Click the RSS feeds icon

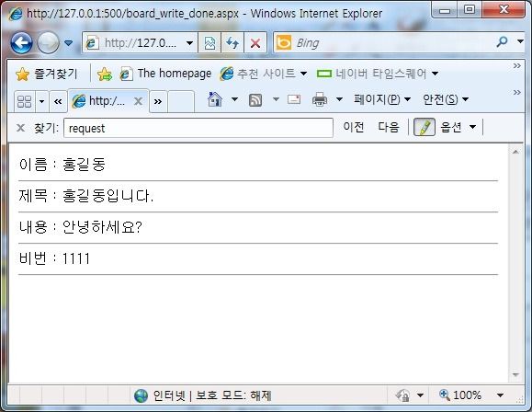pyautogui.click(x=255, y=100)
